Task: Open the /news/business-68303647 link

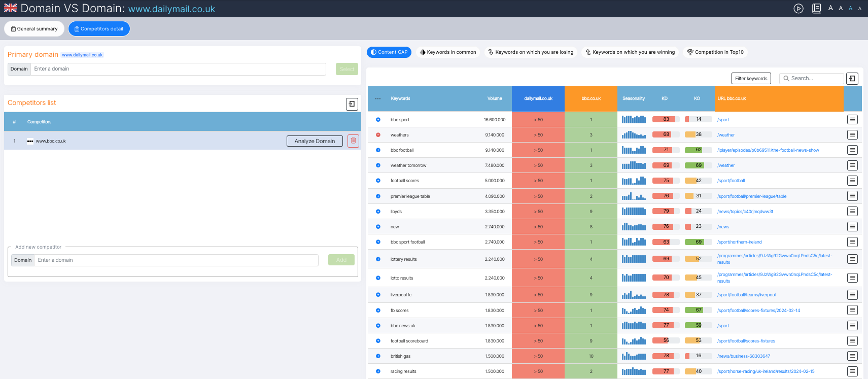Action: [x=744, y=356]
